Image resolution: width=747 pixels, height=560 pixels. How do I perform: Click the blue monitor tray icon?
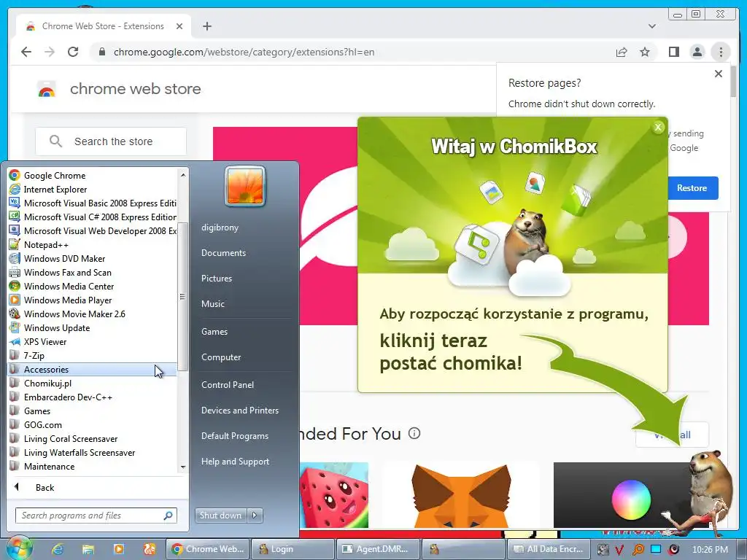click(656, 550)
